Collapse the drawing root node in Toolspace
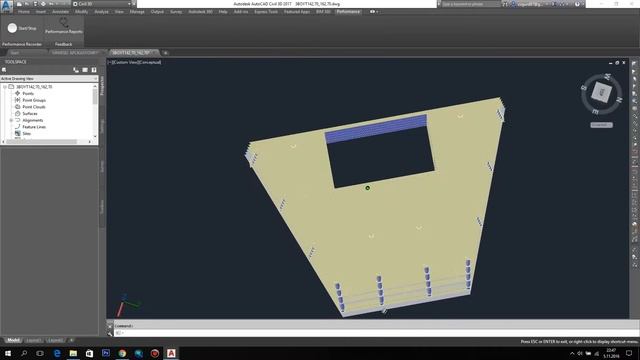The image size is (640, 360). pyautogui.click(x=5, y=87)
